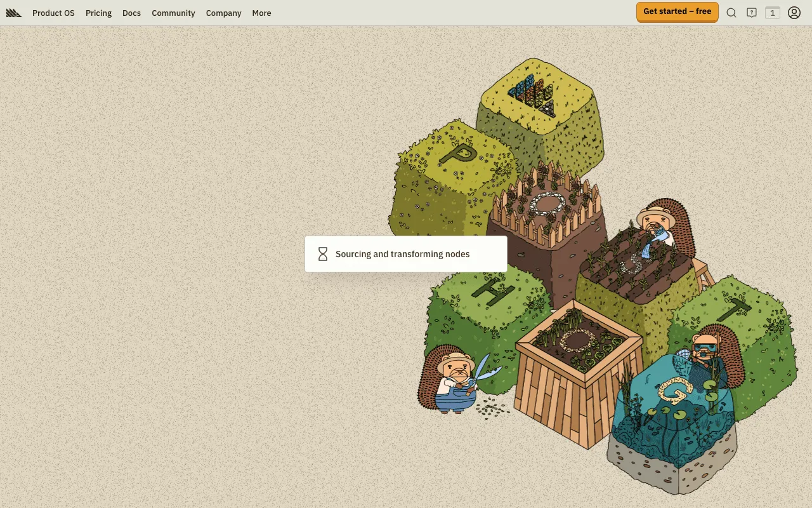Image resolution: width=812 pixels, height=508 pixels.
Task: Expand the Company menu
Action: (223, 13)
